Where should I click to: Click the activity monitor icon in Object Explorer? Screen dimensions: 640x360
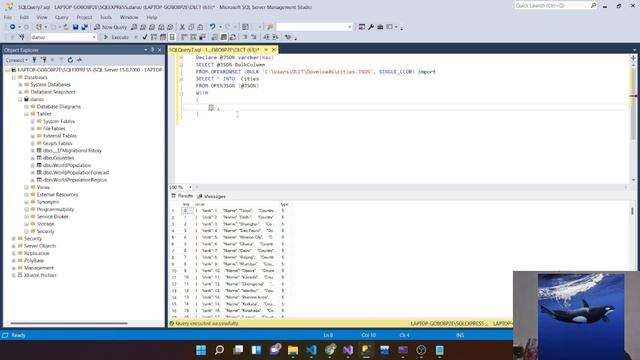[x=80, y=60]
